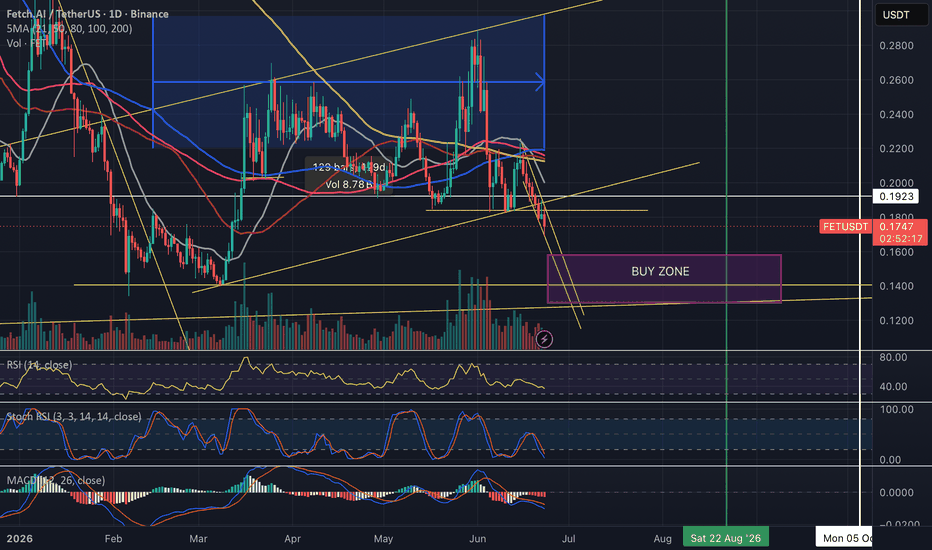Click the RSI (14, close) indicator label
932x550 pixels.
pos(39,364)
